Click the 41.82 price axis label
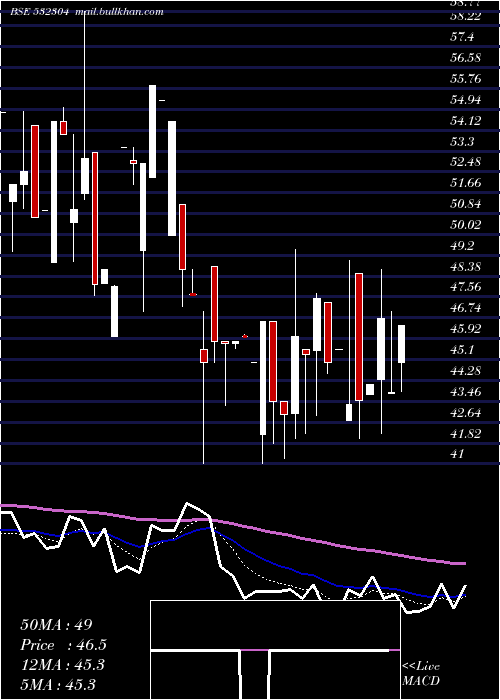The width and height of the screenshot is (500, 700). pos(466,433)
